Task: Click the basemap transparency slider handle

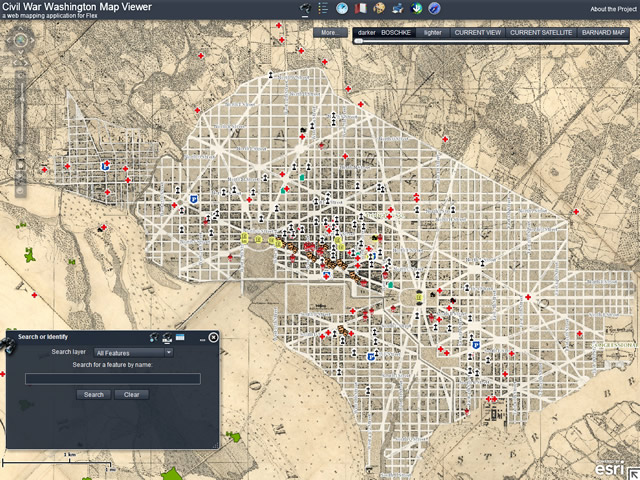Action: pos(359,41)
